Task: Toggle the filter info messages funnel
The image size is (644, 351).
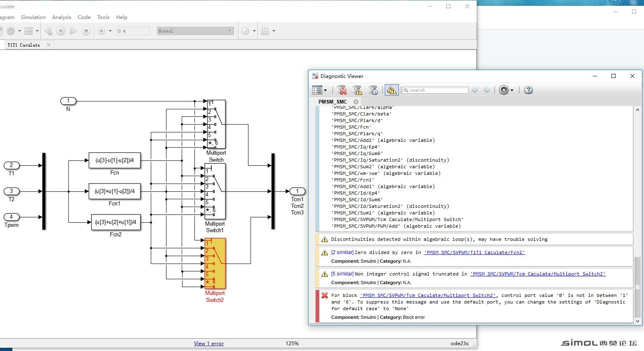Action: [373, 90]
